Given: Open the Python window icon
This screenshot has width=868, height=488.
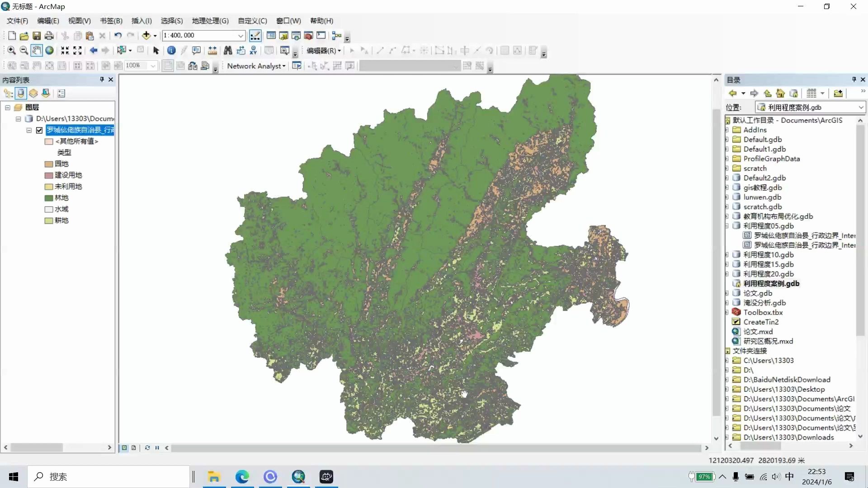Looking at the screenshot, I should coord(321,36).
